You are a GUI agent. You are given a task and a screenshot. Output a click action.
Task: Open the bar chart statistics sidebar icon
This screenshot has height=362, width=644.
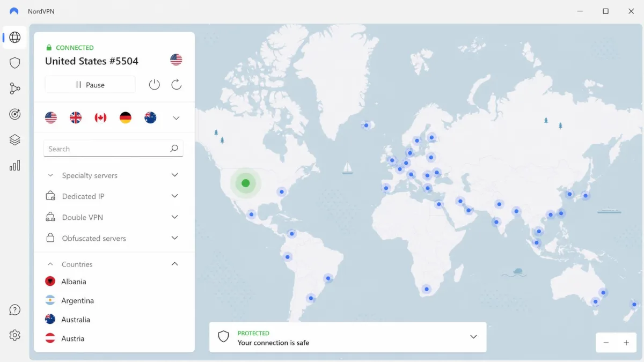(15, 166)
